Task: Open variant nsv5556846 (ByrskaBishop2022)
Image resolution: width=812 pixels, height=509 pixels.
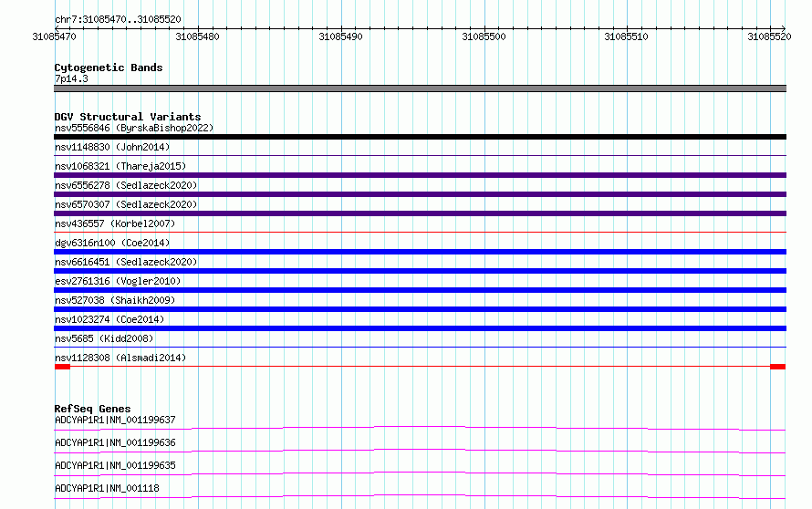Action: tap(134, 128)
